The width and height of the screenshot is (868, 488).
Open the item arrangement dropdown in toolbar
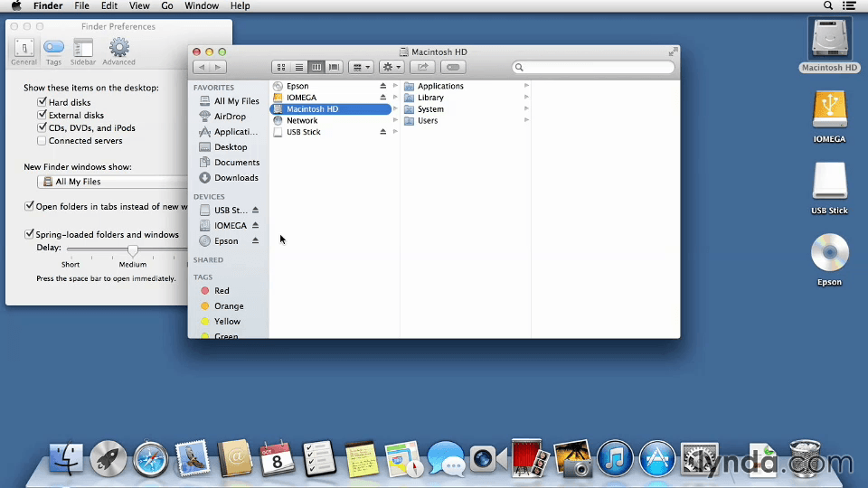tap(361, 67)
